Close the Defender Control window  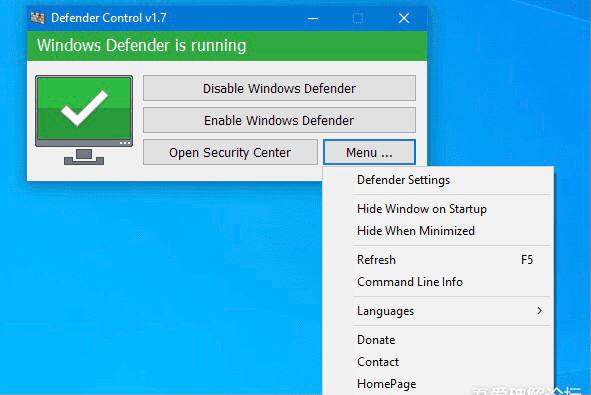pos(404,18)
